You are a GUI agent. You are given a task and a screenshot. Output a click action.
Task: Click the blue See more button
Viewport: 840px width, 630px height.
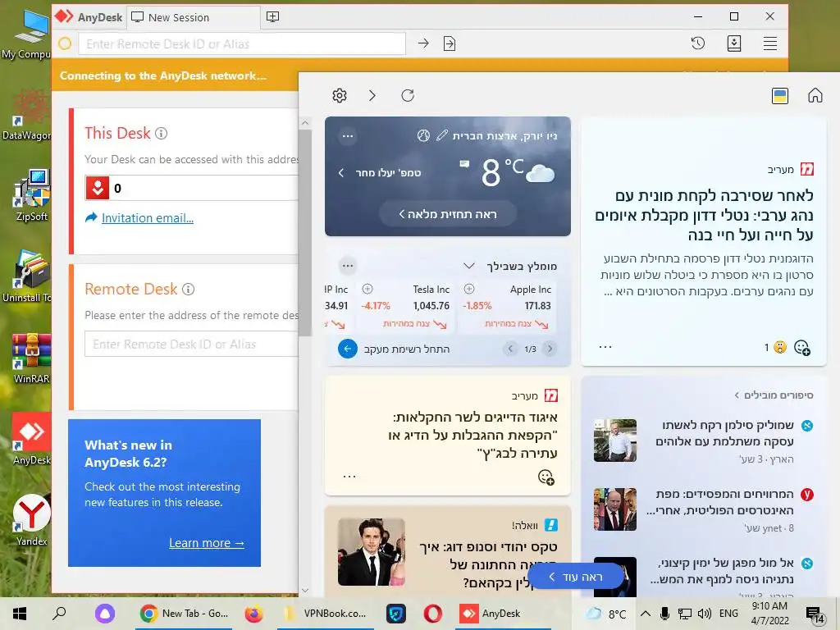pos(576,577)
